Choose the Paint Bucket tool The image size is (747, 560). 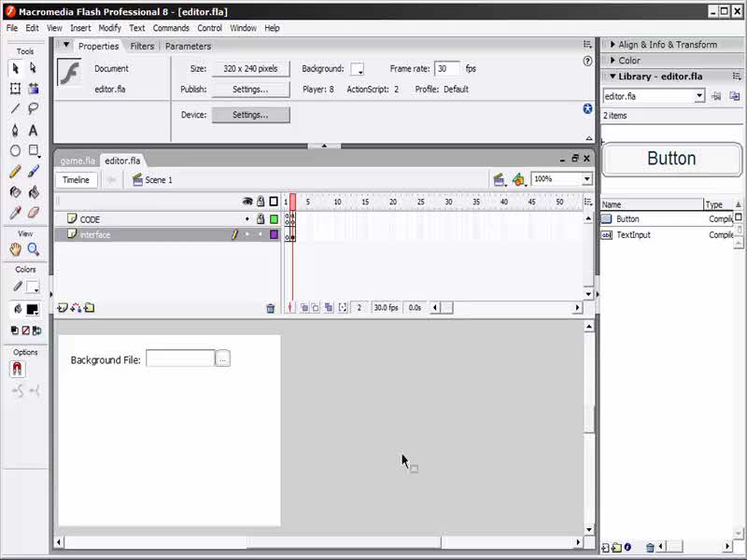pos(34,192)
